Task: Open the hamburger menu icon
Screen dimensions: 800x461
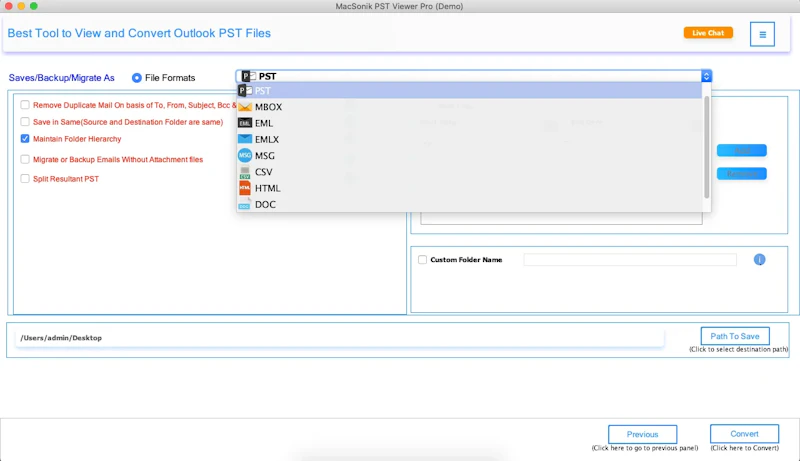Action: point(762,34)
